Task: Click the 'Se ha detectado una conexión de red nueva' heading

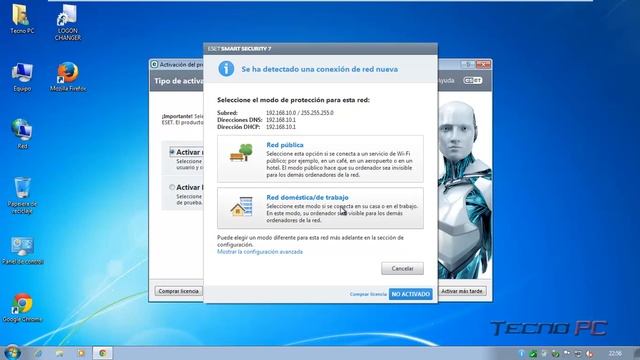Action: coord(320,69)
